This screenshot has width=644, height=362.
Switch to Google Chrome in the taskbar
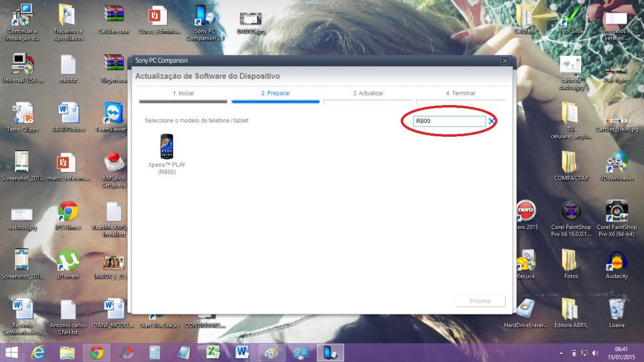pos(97,352)
